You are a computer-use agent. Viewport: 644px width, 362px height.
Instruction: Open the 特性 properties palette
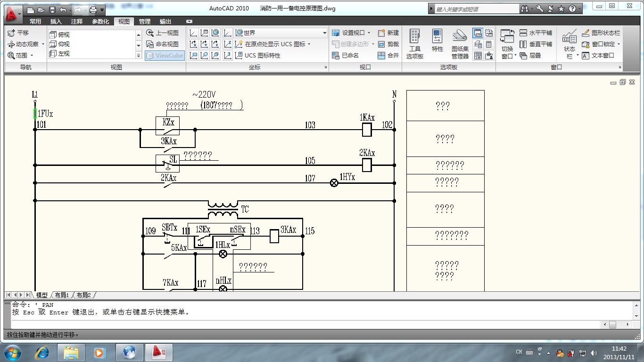coord(437,44)
